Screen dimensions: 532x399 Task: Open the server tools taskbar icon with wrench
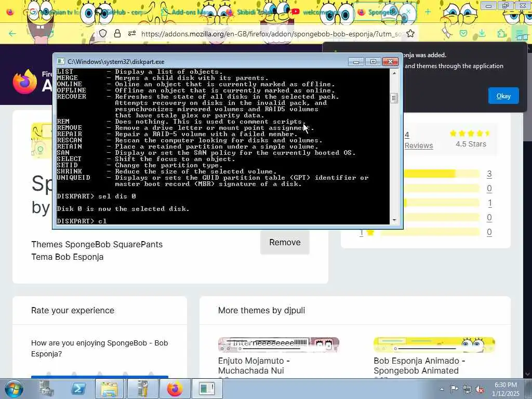[x=142, y=389]
